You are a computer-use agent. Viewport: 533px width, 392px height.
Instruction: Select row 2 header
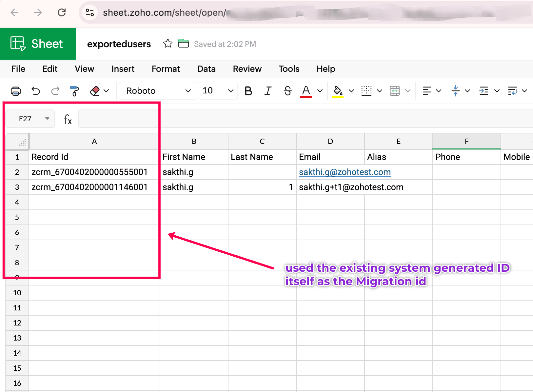coord(17,172)
